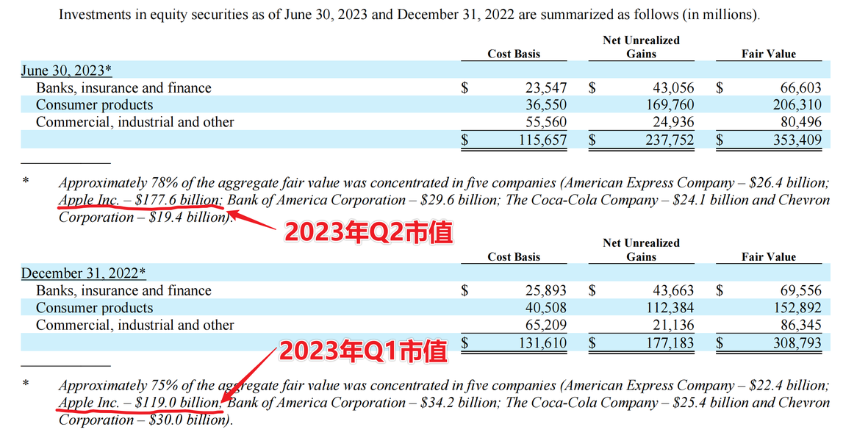868x438 pixels.
Task: Click '$29.6 billion' Bank of America figure
Action: pyautogui.click(x=460, y=200)
